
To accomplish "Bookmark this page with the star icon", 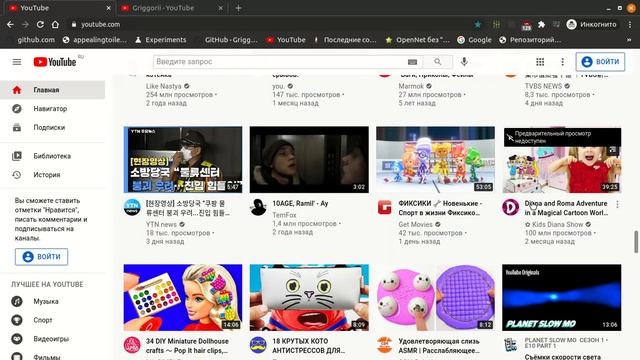I will click(x=478, y=24).
